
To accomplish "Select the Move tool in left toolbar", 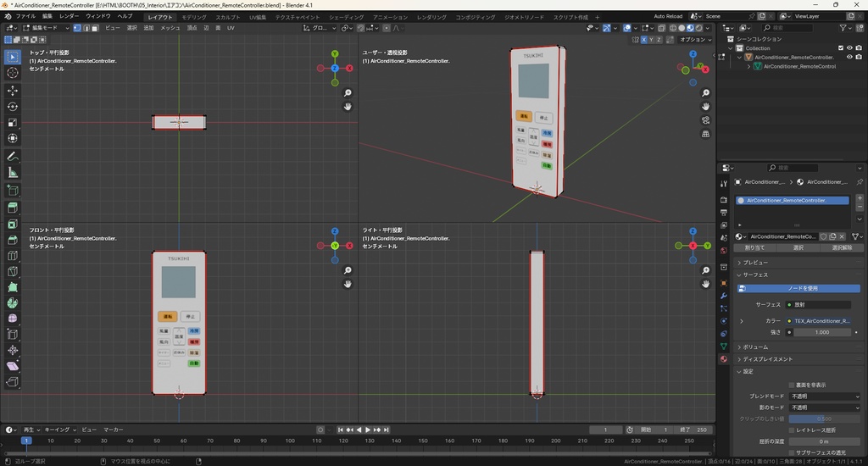I will 13,90.
